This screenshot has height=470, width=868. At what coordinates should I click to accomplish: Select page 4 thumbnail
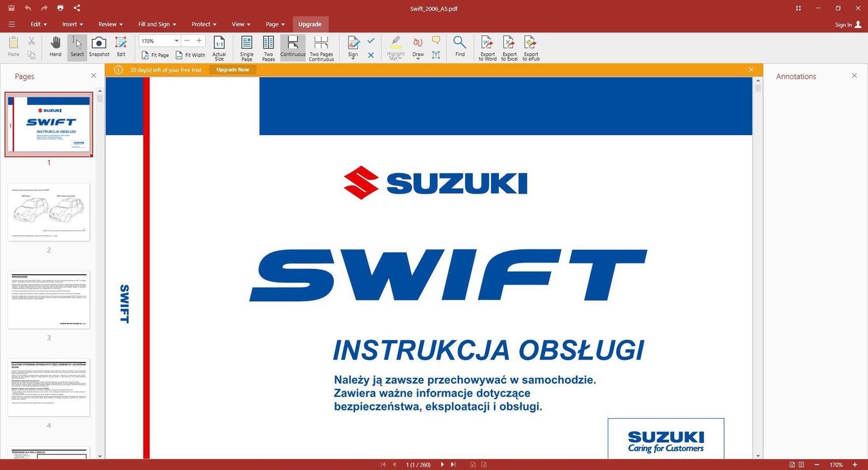tap(49, 387)
